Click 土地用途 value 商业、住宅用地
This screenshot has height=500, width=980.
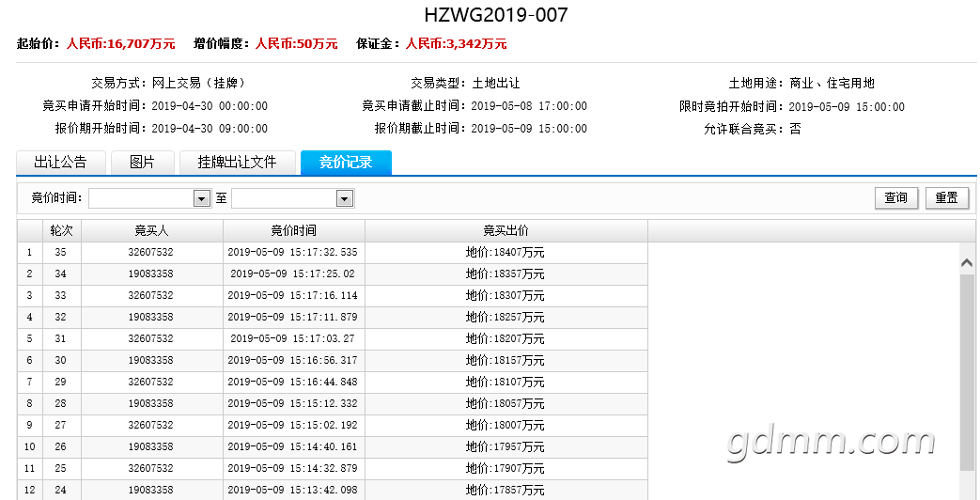[832, 83]
